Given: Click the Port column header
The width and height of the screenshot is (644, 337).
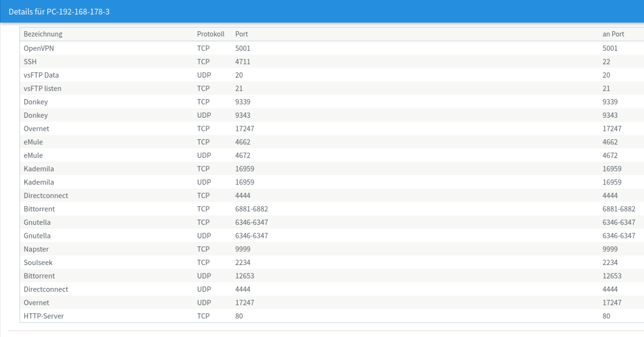Looking at the screenshot, I should 241,34.
